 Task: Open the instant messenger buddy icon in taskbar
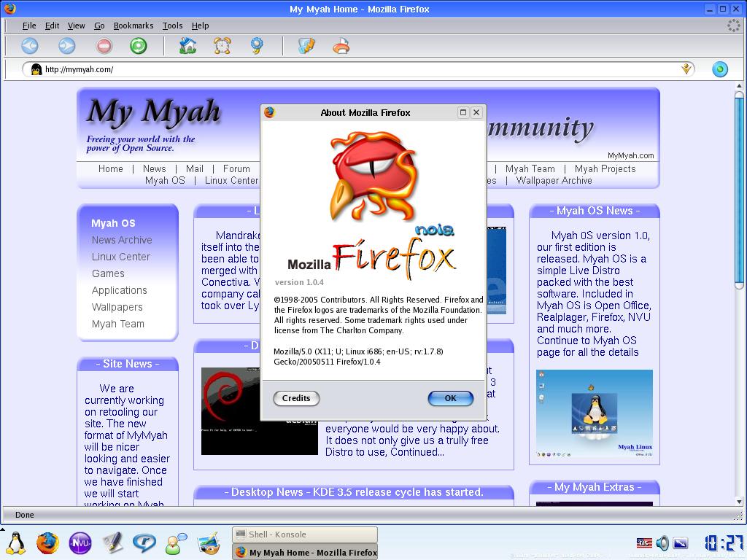coord(177,544)
